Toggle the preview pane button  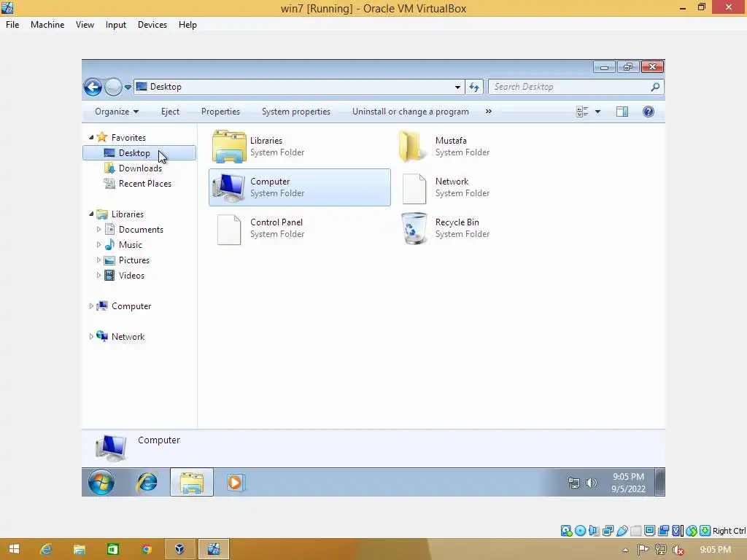pos(622,112)
